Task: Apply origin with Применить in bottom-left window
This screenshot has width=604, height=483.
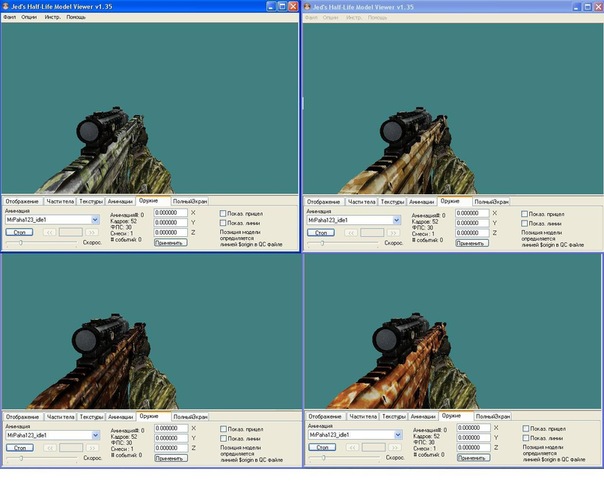Action: tap(171, 458)
